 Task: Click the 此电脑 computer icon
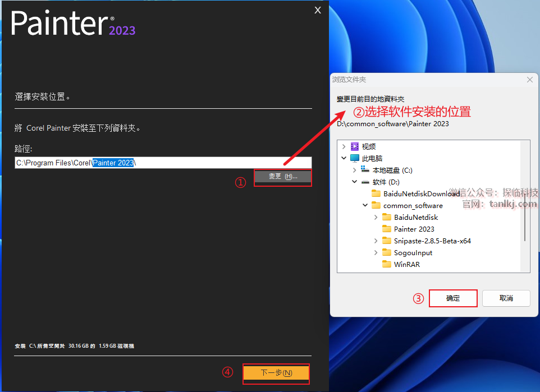coord(354,158)
